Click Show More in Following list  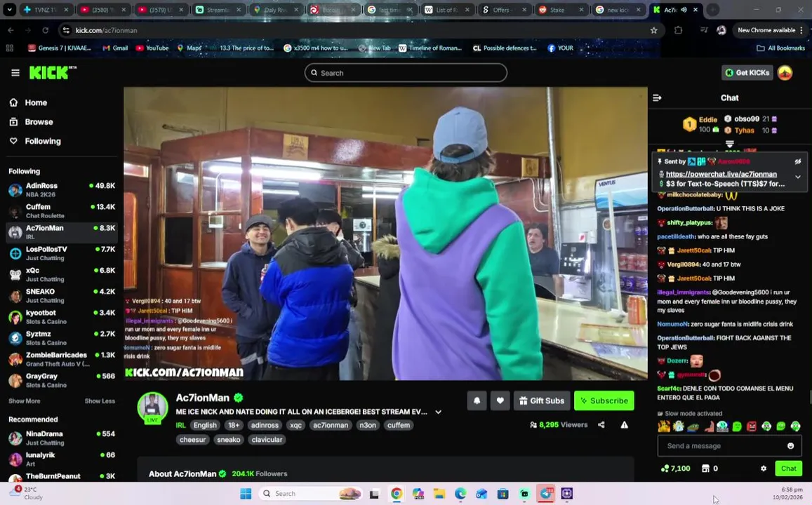click(25, 401)
